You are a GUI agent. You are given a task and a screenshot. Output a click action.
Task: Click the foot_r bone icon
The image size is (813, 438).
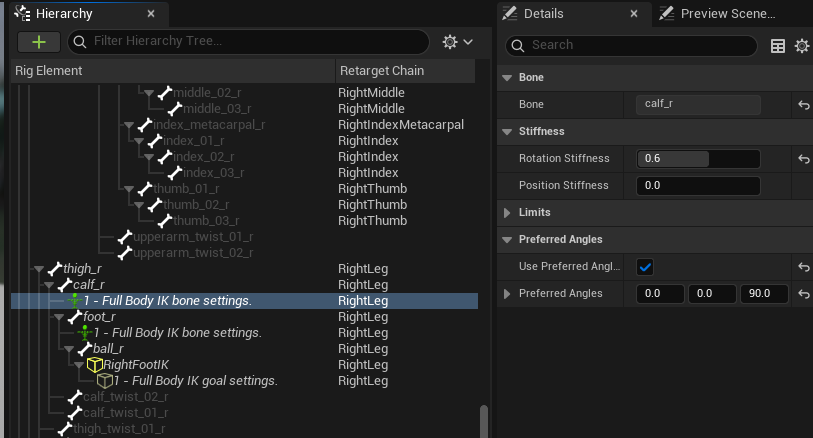pyautogui.click(x=75, y=317)
